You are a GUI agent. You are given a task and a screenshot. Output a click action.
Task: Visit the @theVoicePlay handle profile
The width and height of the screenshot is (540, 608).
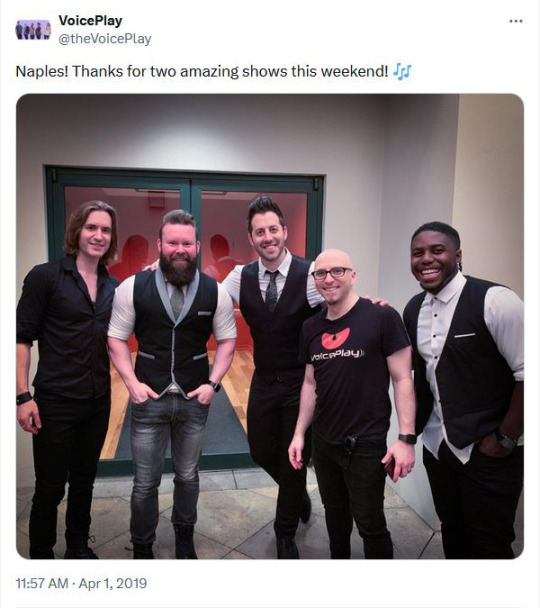105,39
